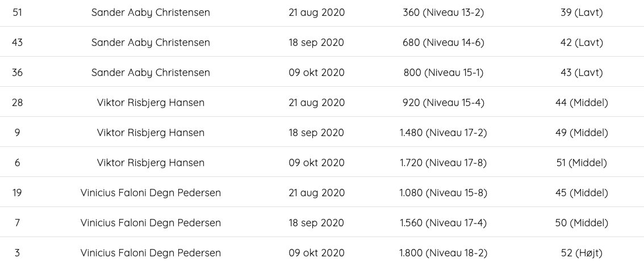The image size is (644, 266).
Task: Click 1.080 (Niveau 15-8) value
Action: (x=443, y=192)
